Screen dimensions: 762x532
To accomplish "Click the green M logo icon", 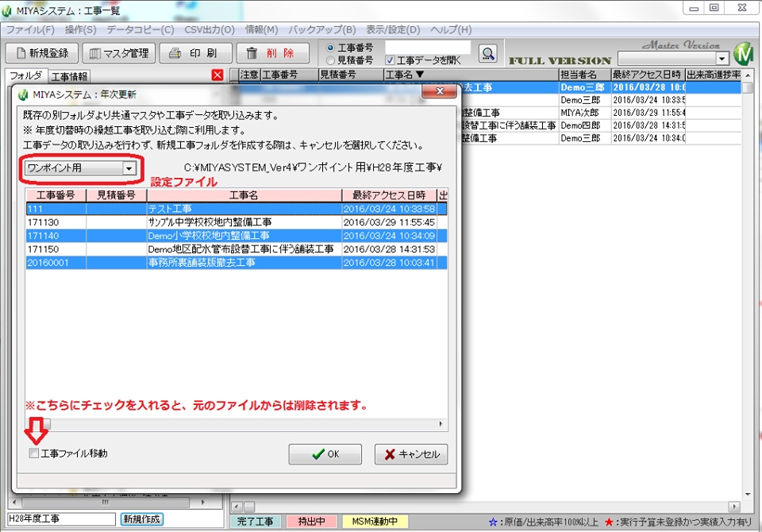I will (x=744, y=53).
